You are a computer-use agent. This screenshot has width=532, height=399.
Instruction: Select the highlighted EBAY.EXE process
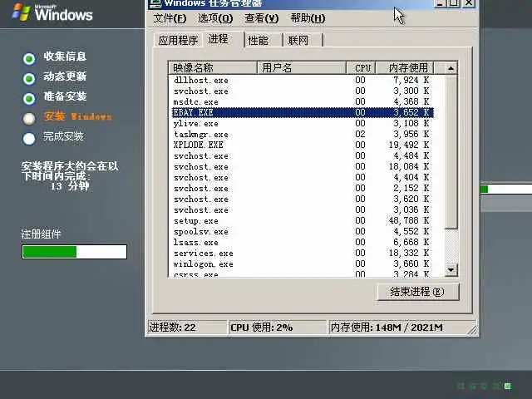point(303,112)
